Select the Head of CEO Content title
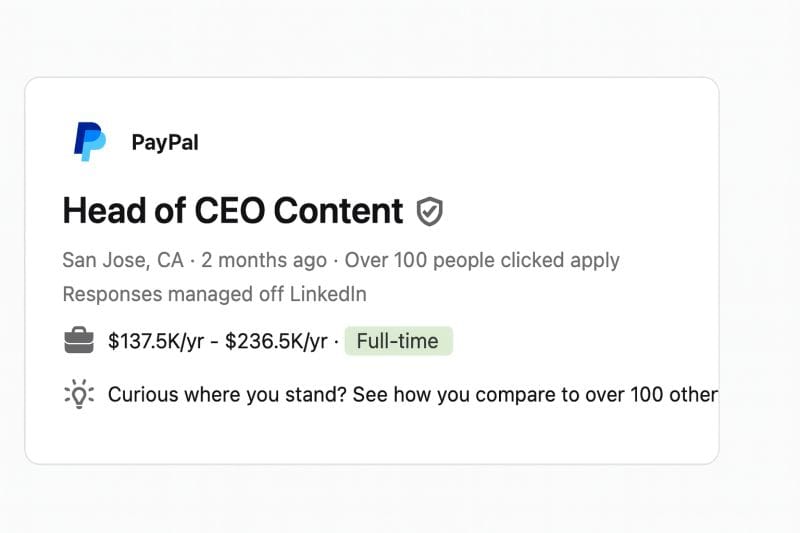 pos(233,211)
